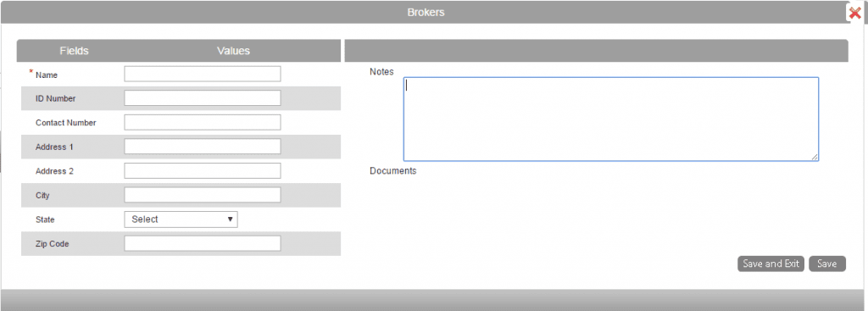This screenshot has width=868, height=311.
Task: Click into the Address 2 field
Action: (x=202, y=171)
